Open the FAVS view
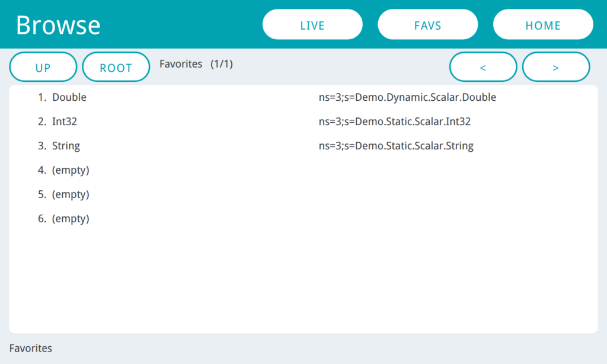The width and height of the screenshot is (607, 364). coord(428,24)
